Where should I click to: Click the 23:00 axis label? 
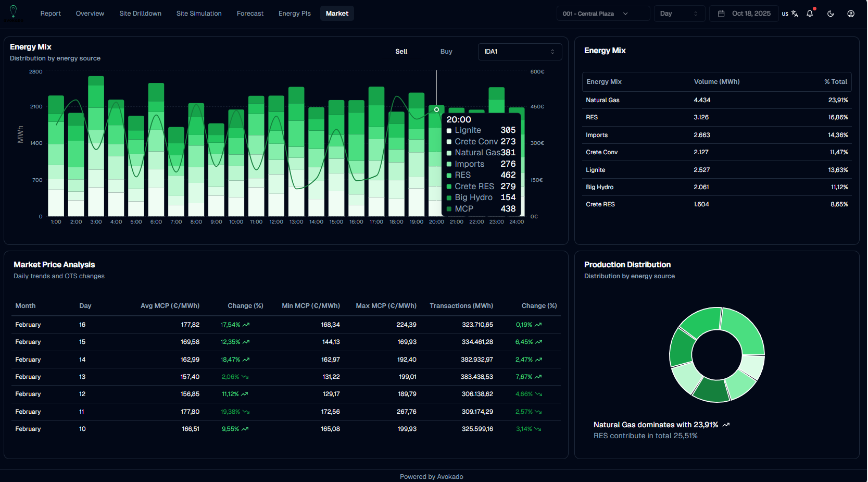pos(497,222)
